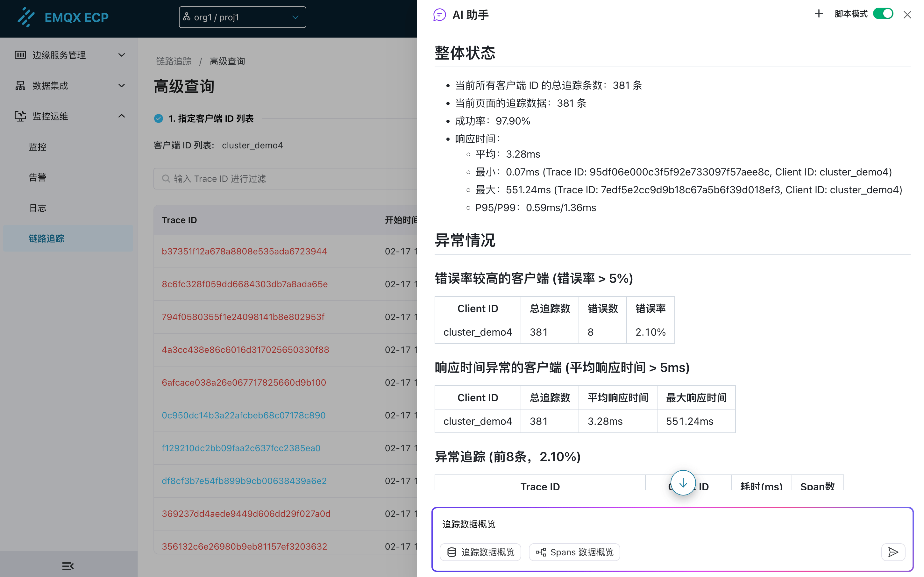
Task: Open the 日志 page from the sidebar
Action: coord(37,208)
